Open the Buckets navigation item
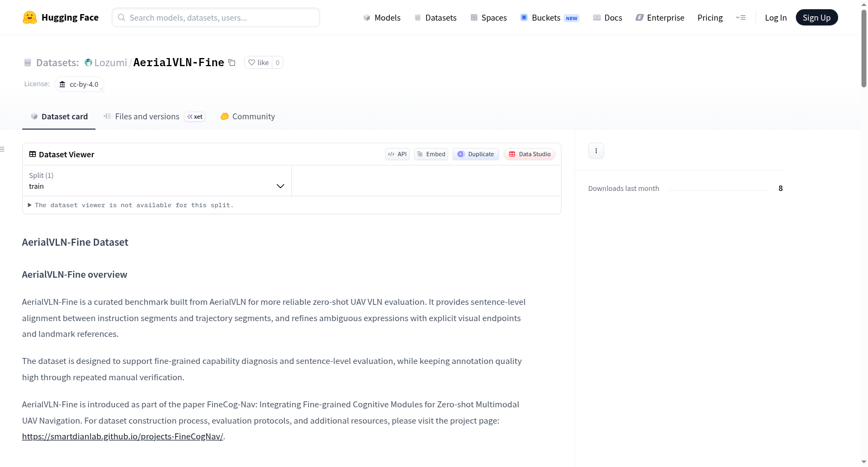Image resolution: width=868 pixels, height=467 pixels. point(550,17)
